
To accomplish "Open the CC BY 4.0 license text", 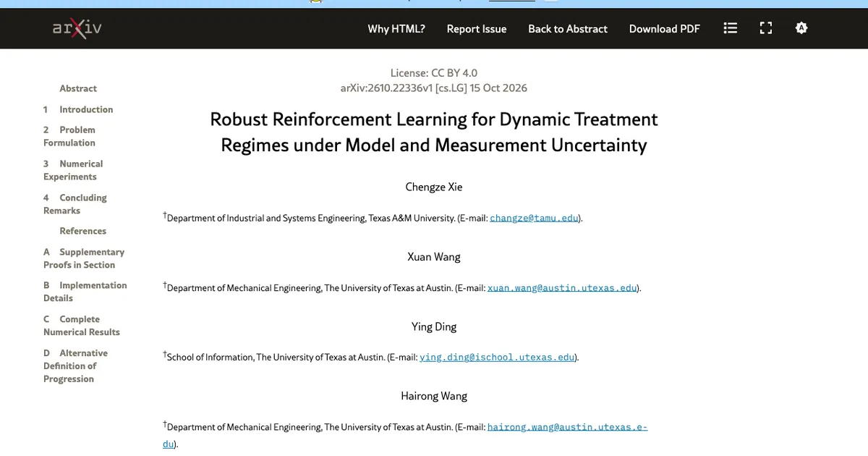I will [x=434, y=72].
